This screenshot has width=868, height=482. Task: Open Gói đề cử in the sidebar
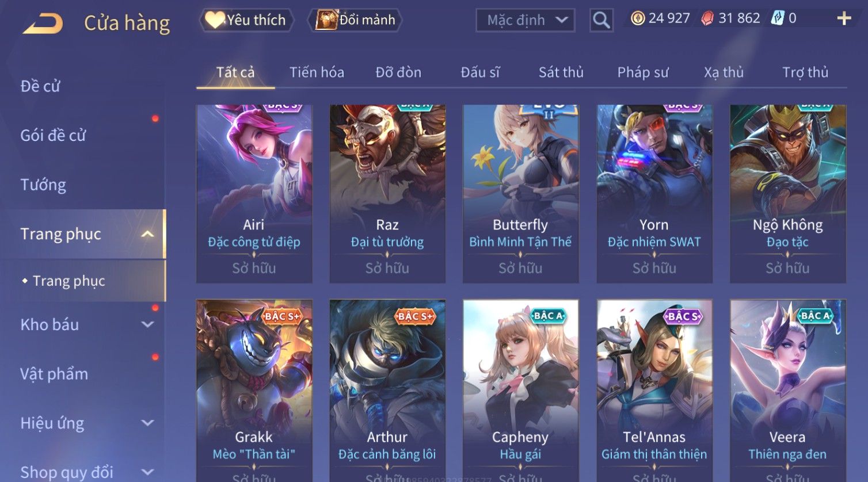pos(53,136)
